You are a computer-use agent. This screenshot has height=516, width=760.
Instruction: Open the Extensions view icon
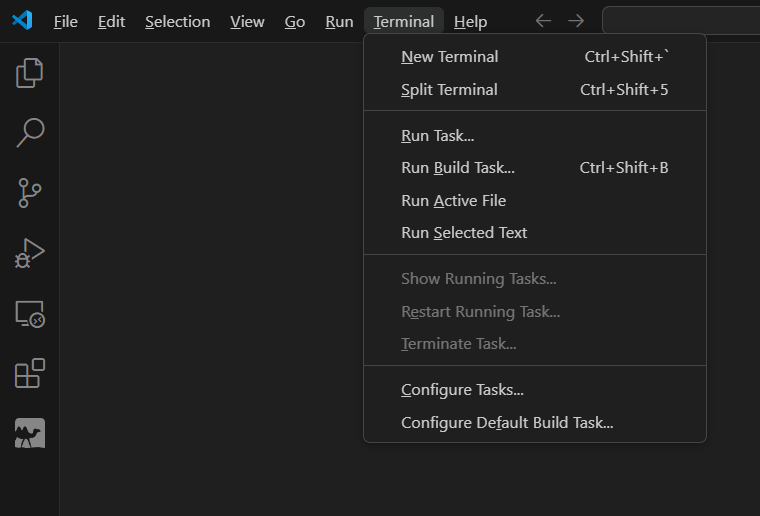click(30, 373)
